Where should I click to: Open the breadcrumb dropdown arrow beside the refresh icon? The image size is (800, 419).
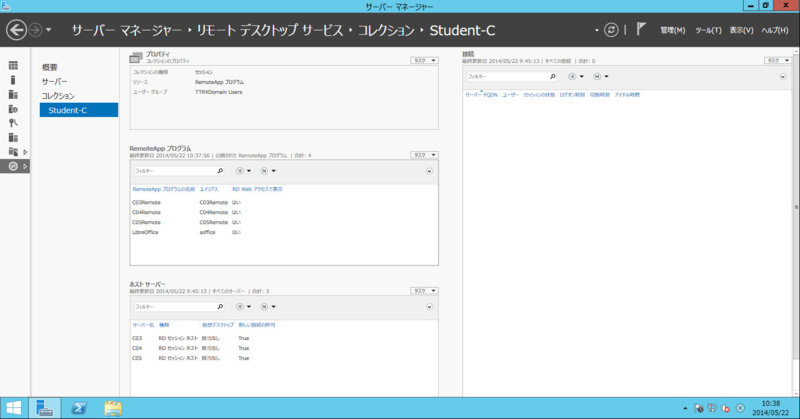[596, 31]
